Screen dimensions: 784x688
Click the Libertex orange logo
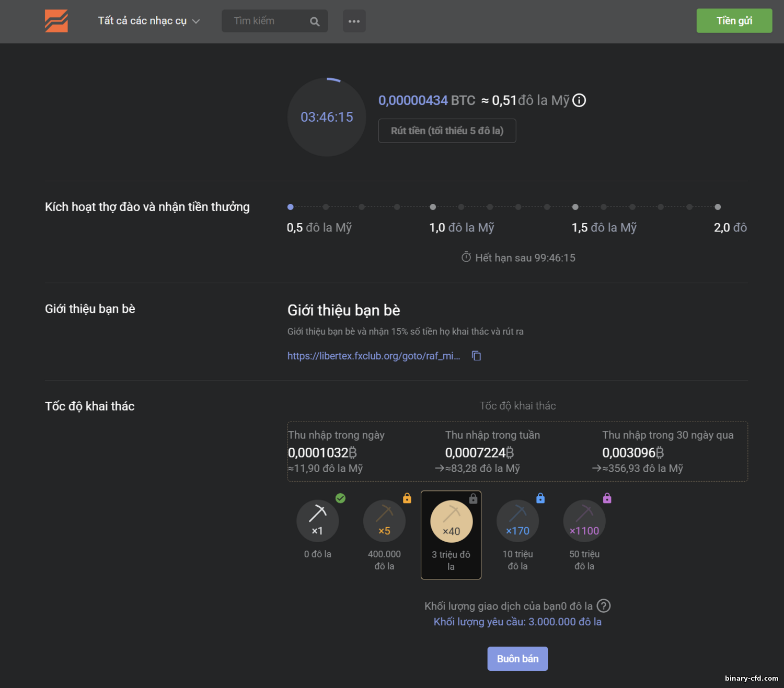pyautogui.click(x=56, y=21)
